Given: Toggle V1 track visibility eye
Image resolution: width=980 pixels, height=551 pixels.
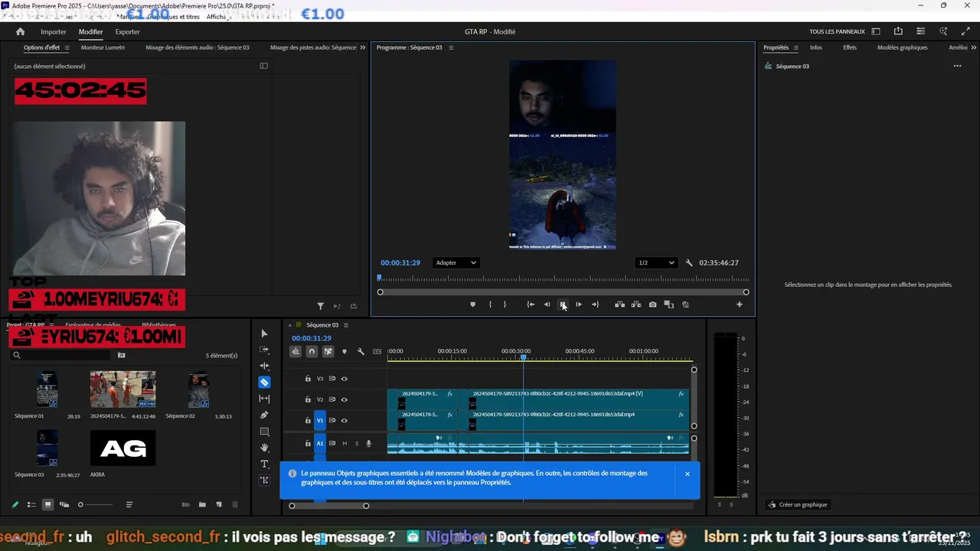Looking at the screenshot, I should [x=344, y=420].
